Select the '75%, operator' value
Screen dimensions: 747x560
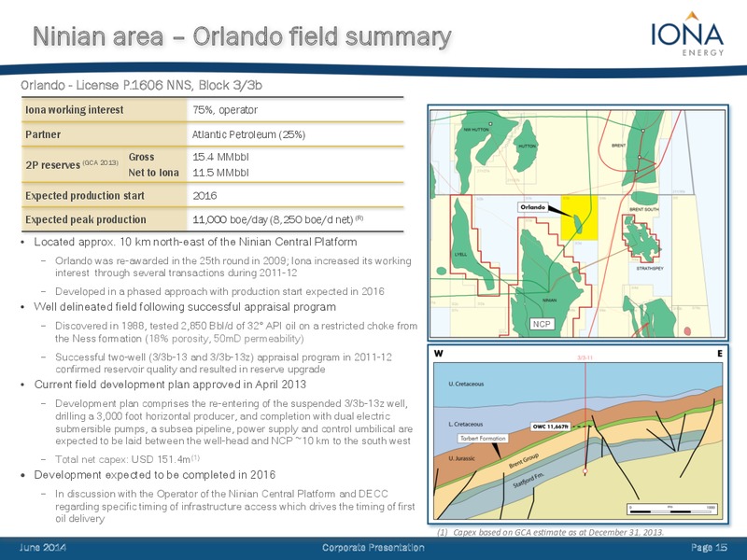click(225, 110)
